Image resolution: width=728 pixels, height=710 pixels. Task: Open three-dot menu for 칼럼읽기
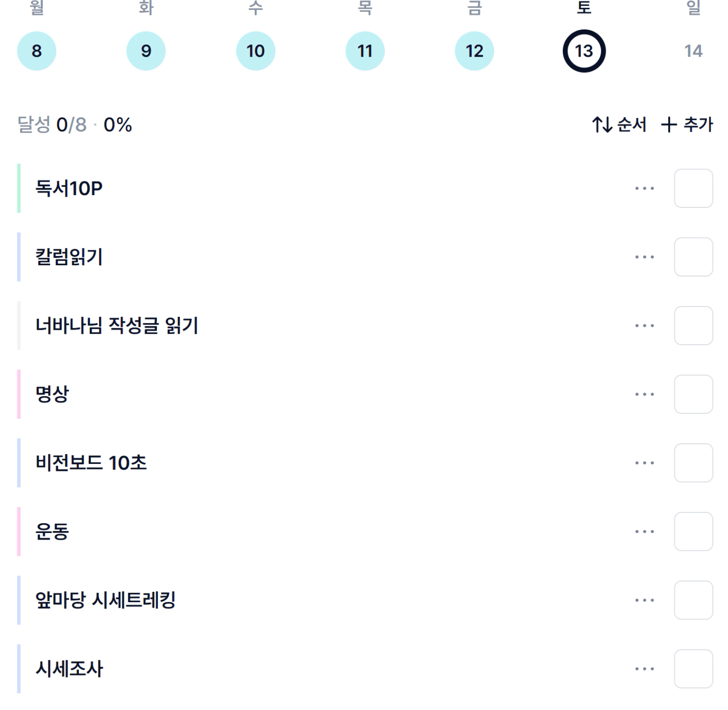(x=644, y=257)
